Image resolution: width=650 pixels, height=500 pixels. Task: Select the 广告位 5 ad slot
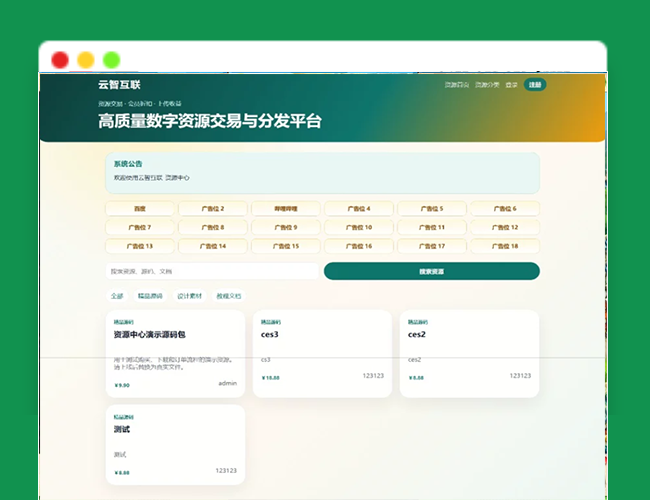432,209
